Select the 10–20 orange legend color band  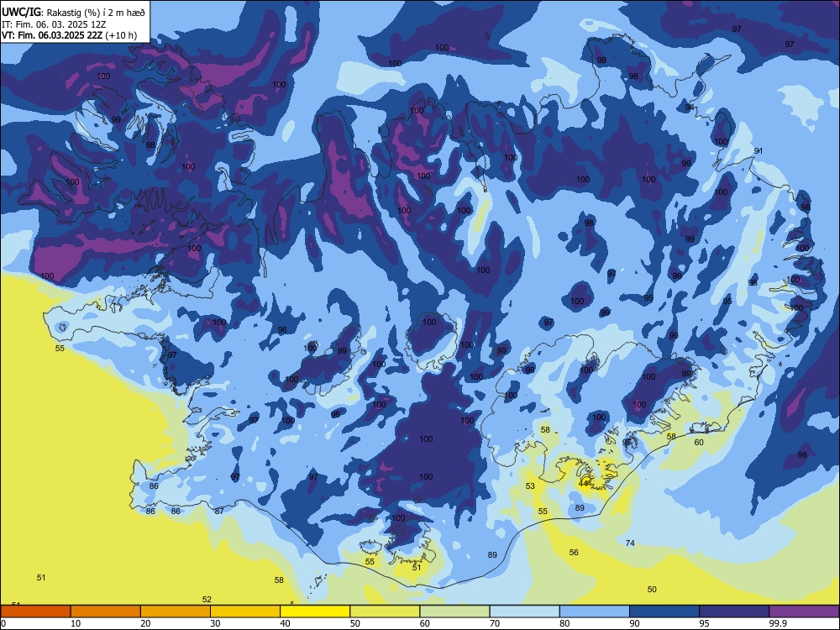[x=106, y=612]
